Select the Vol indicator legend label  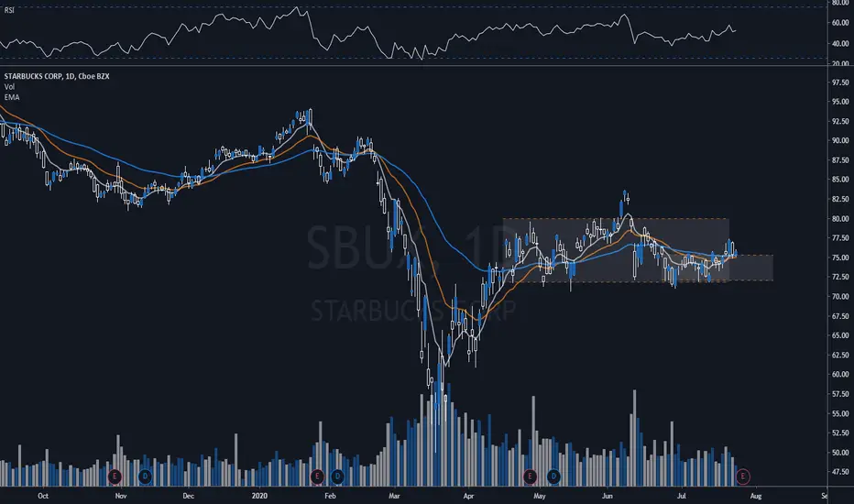click(x=9, y=87)
